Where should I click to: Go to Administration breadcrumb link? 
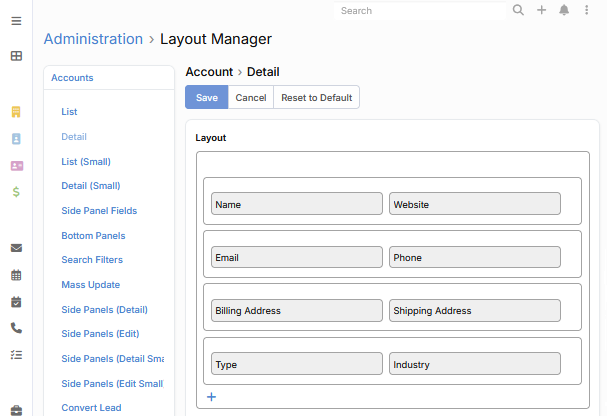tap(93, 39)
